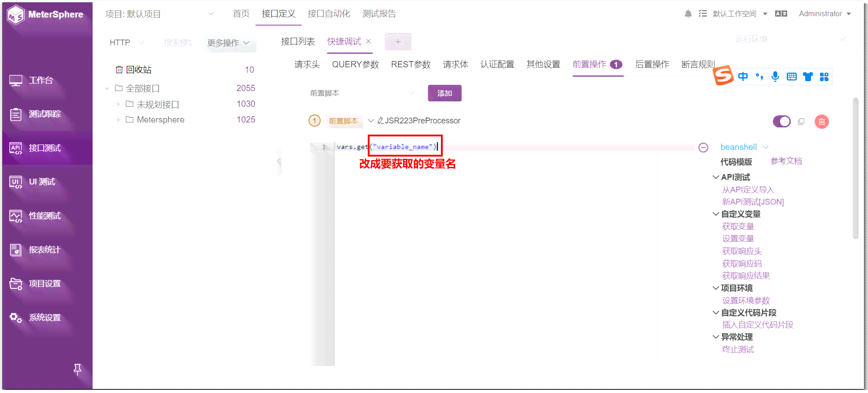Collapse the code template panel

click(x=703, y=148)
